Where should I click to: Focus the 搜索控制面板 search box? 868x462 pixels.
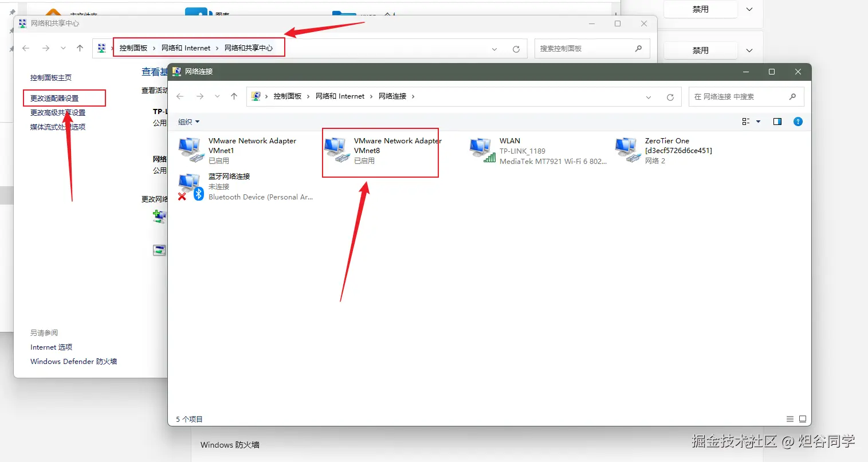(592, 49)
